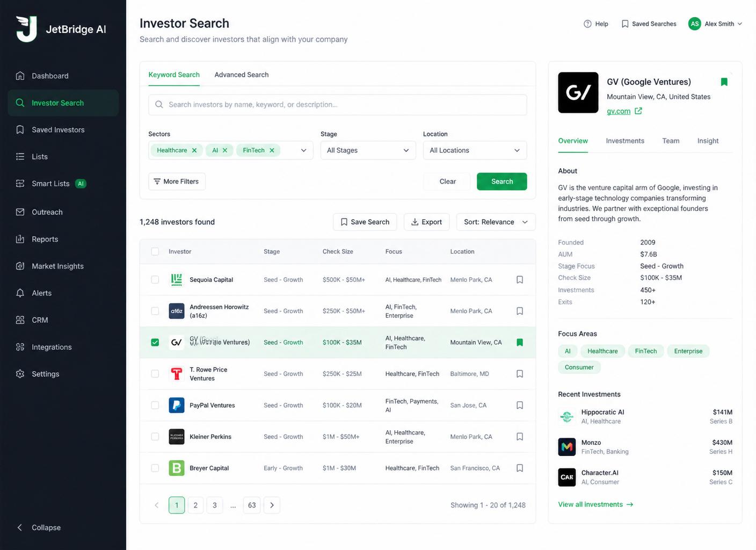Bookmark Sequoia Capital row
The image size is (756, 550).
pyautogui.click(x=520, y=280)
